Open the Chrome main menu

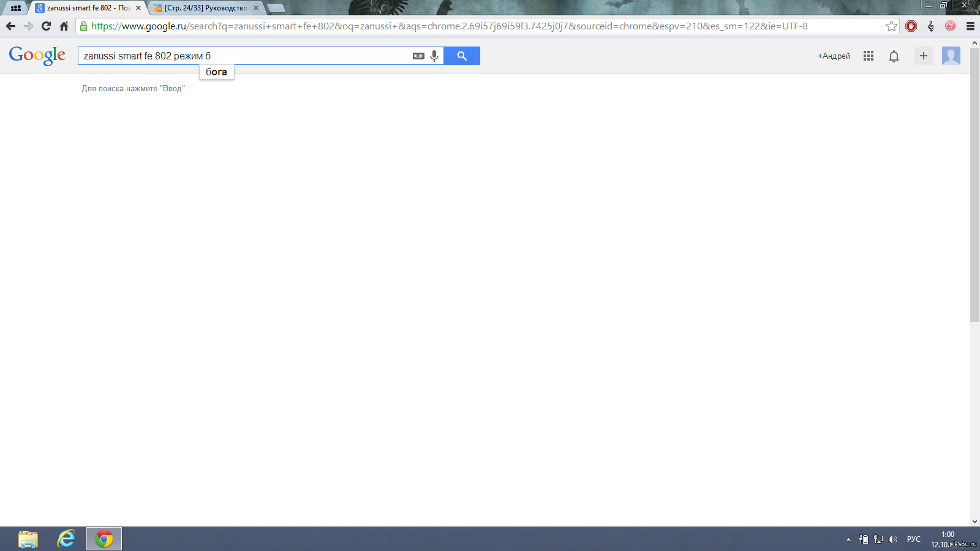pos(970,26)
